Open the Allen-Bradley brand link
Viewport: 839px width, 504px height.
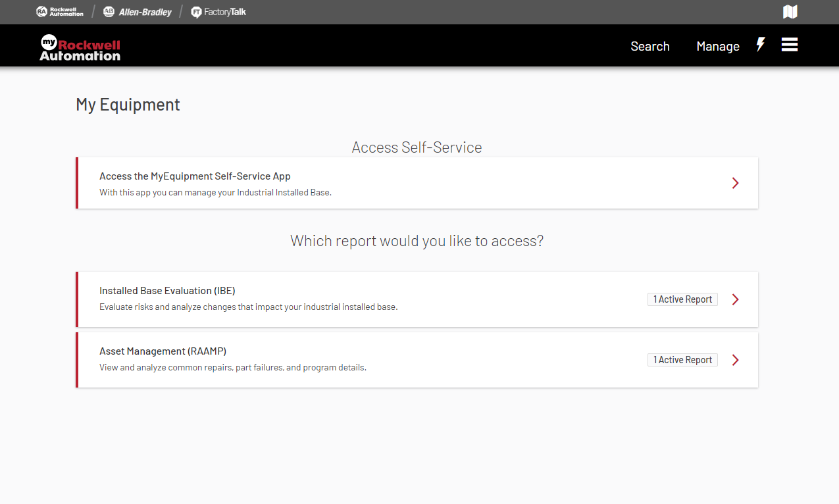click(138, 12)
